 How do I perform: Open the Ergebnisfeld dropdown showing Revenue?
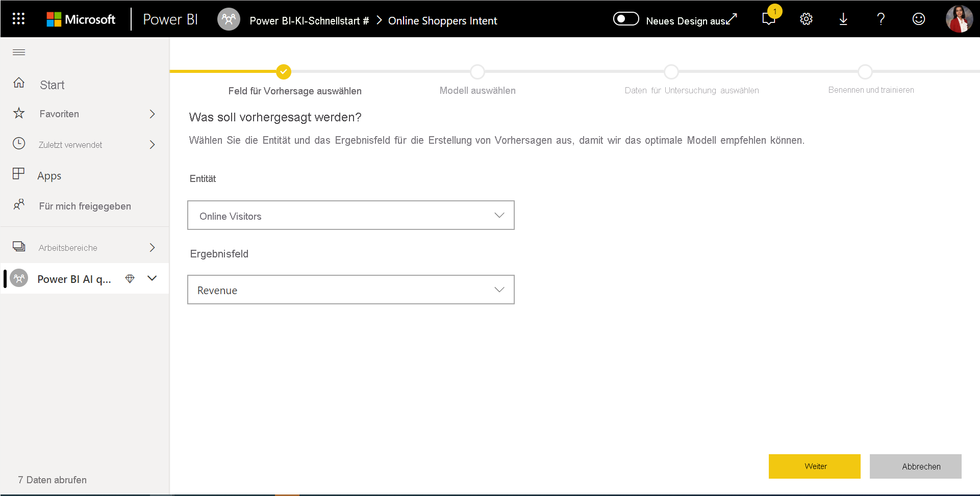click(351, 290)
